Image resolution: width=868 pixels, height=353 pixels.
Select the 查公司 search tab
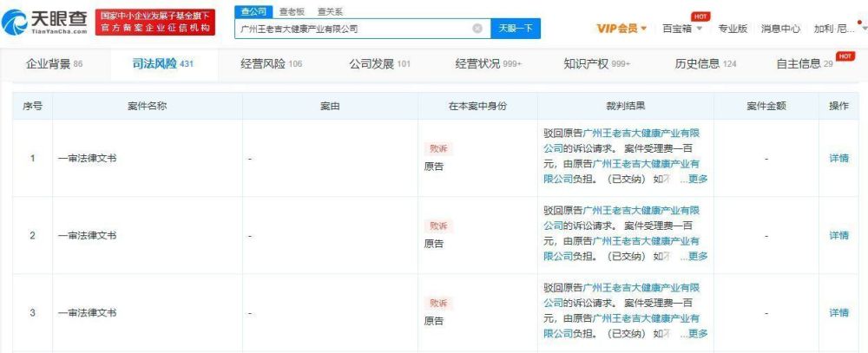click(253, 11)
